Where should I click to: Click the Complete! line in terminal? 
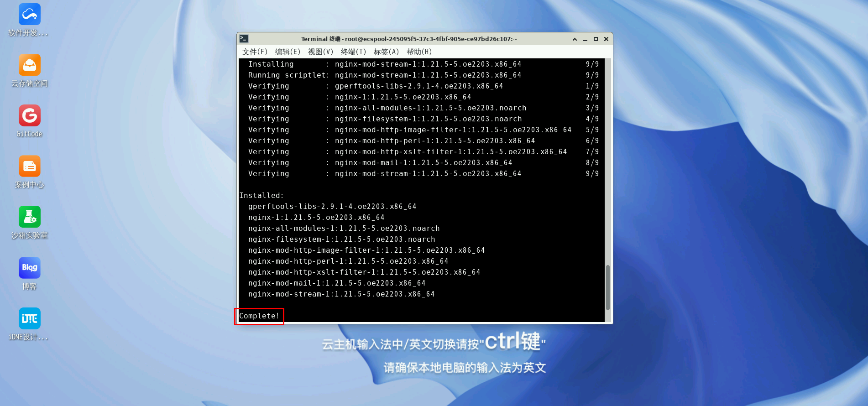(x=259, y=316)
